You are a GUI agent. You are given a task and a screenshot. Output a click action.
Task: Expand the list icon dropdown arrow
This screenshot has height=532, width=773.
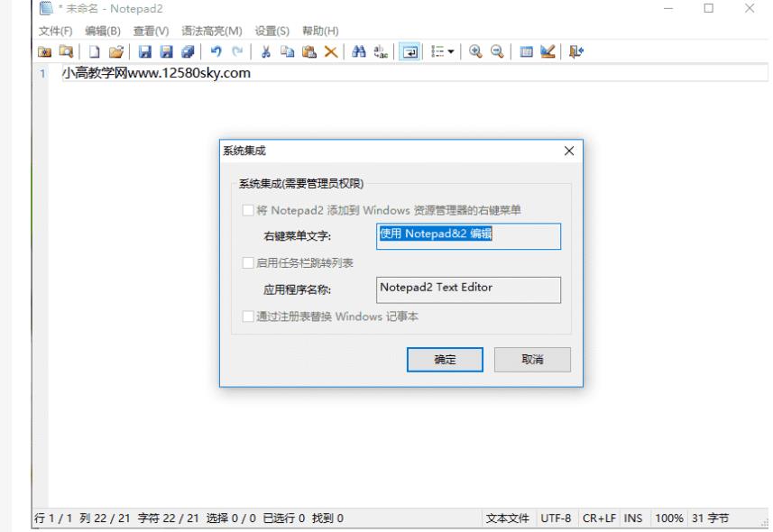click(x=451, y=51)
